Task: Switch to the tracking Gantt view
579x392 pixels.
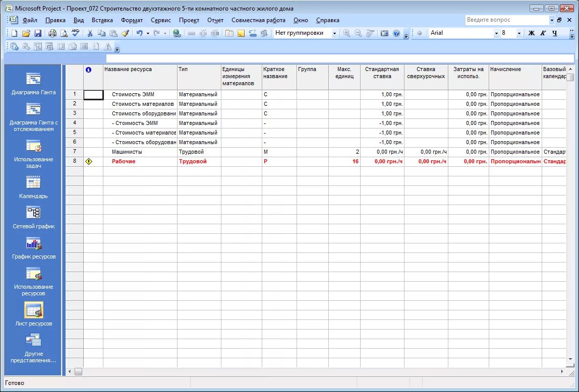Action: click(33, 117)
